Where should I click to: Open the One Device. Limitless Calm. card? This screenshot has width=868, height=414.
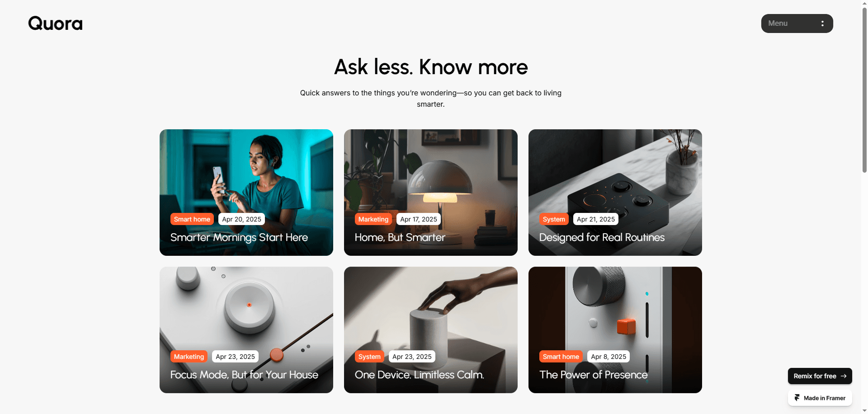[x=431, y=330]
